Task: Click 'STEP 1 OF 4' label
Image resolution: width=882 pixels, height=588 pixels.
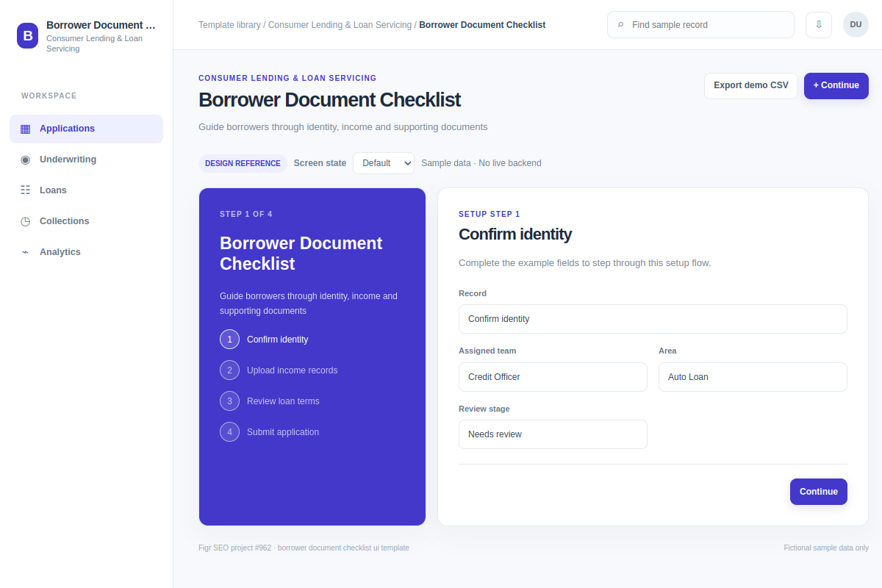Action: tap(246, 215)
